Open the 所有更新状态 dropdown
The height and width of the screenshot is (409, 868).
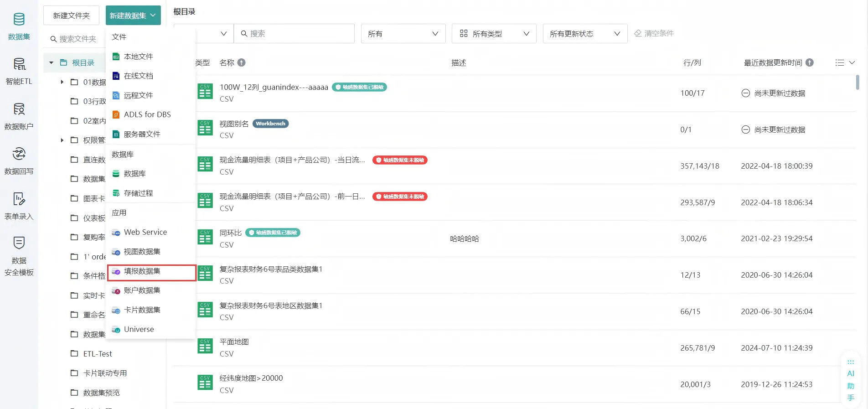coord(584,34)
